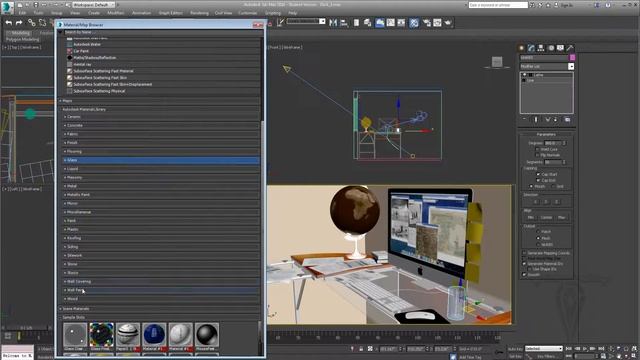Select the Grid capping radio button
640x360 pixels.
553,187
